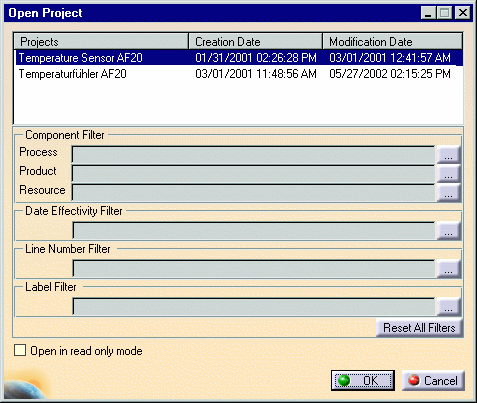The width and height of the screenshot is (477, 403).
Task: Sort by the Creation Date column header
Action: click(x=256, y=42)
